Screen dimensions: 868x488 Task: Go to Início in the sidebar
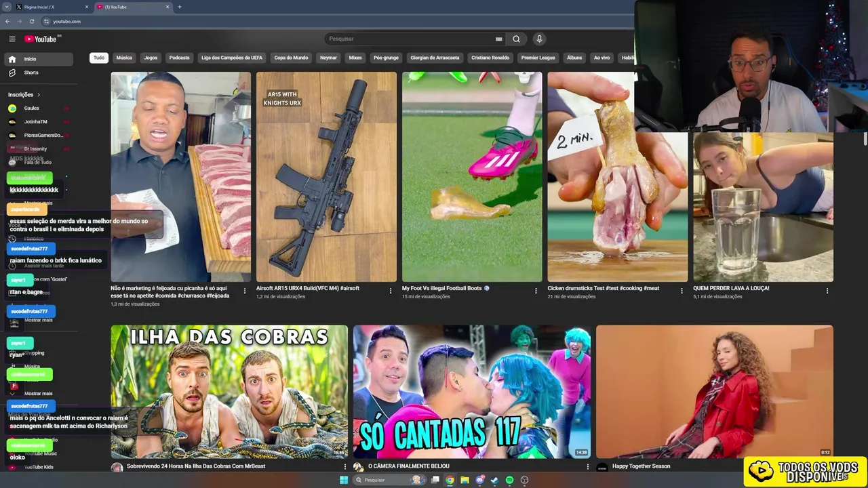pyautogui.click(x=39, y=59)
